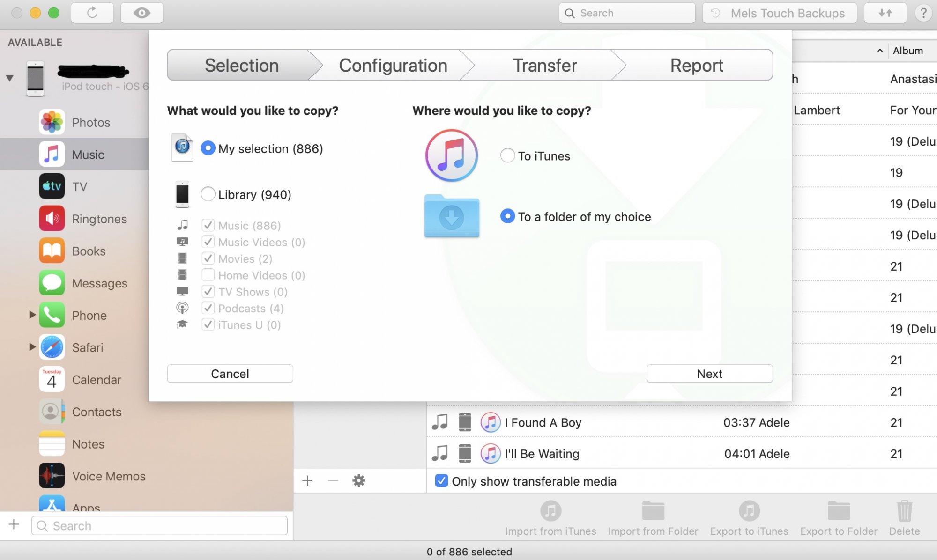
Task: Open the Phone icon
Action: (52, 315)
